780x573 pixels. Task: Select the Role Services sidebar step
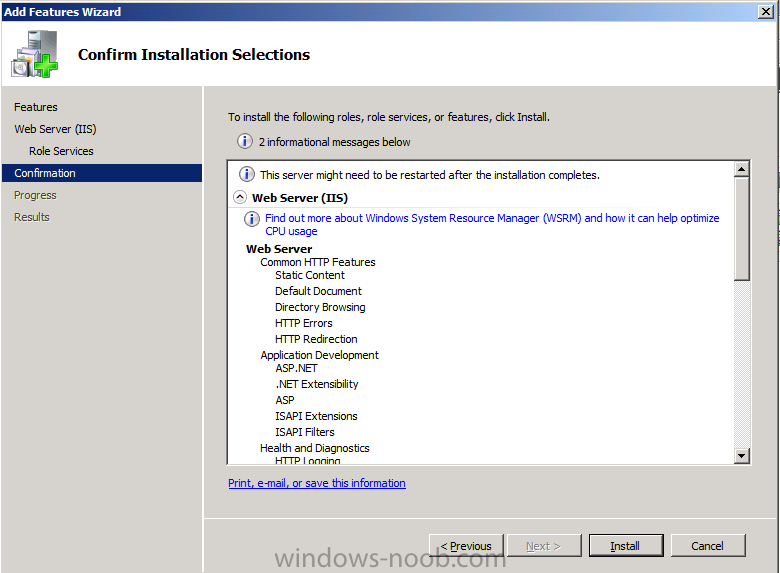click(x=61, y=151)
